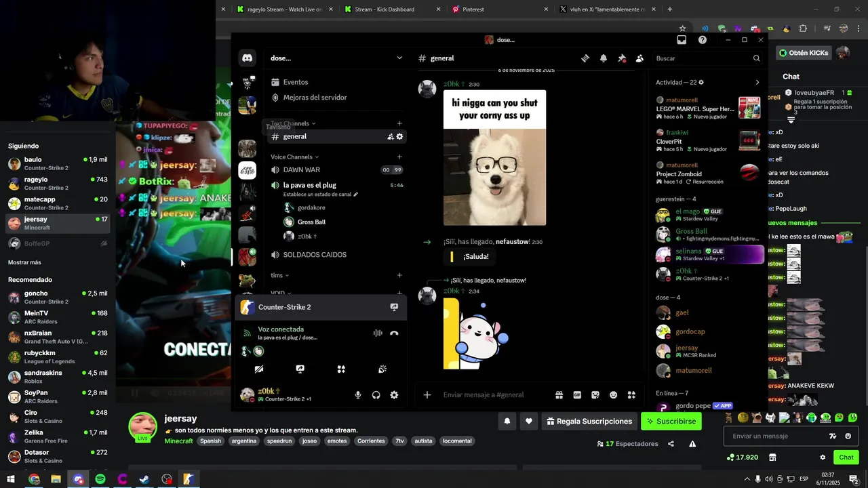Open Discord threads icon in channel header

(x=585, y=58)
